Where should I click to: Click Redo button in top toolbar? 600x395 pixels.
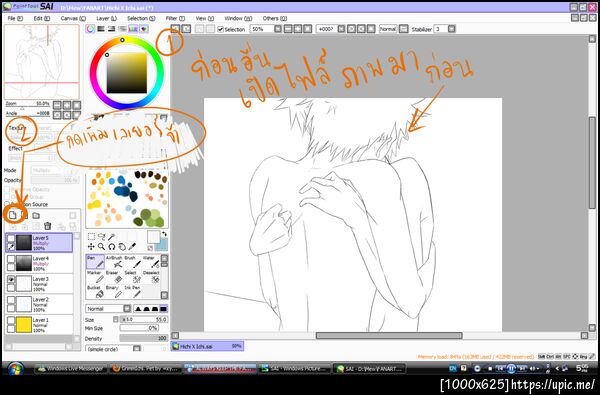point(186,29)
